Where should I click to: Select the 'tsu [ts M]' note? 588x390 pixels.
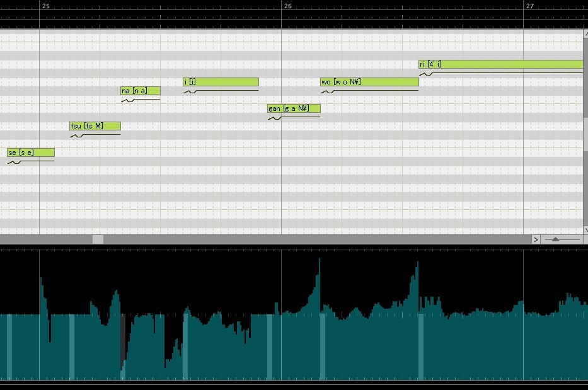point(95,126)
